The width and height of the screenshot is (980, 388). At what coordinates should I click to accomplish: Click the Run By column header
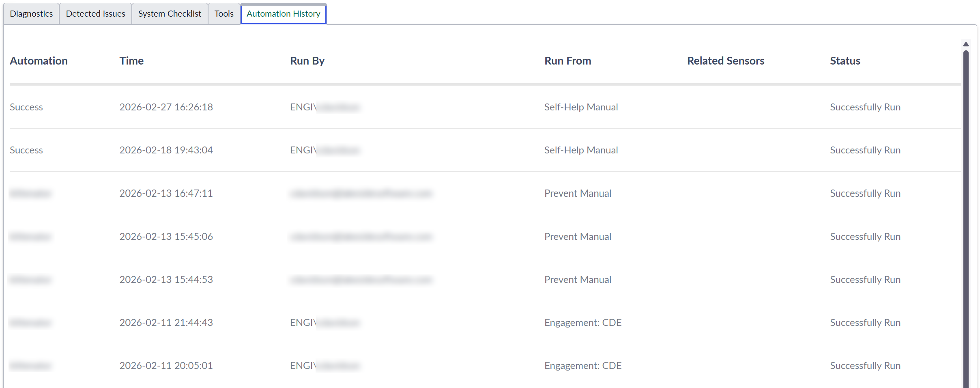307,61
